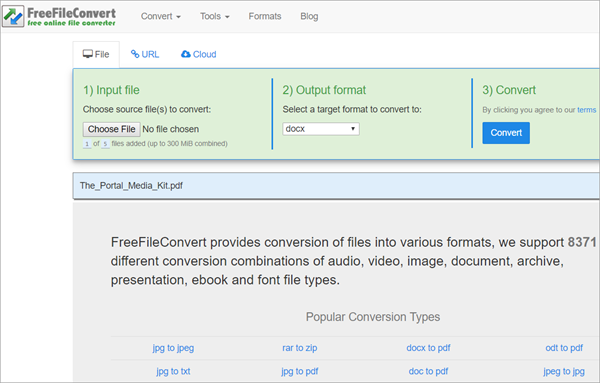600x383 pixels.
Task: Click the 'No file chosen' text
Action: pos(171,129)
